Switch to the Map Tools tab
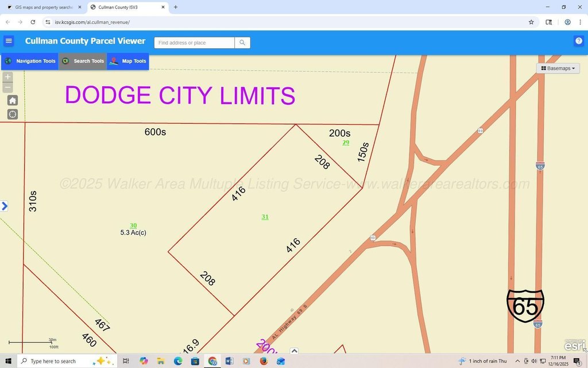This screenshot has height=368, width=588. (x=128, y=62)
